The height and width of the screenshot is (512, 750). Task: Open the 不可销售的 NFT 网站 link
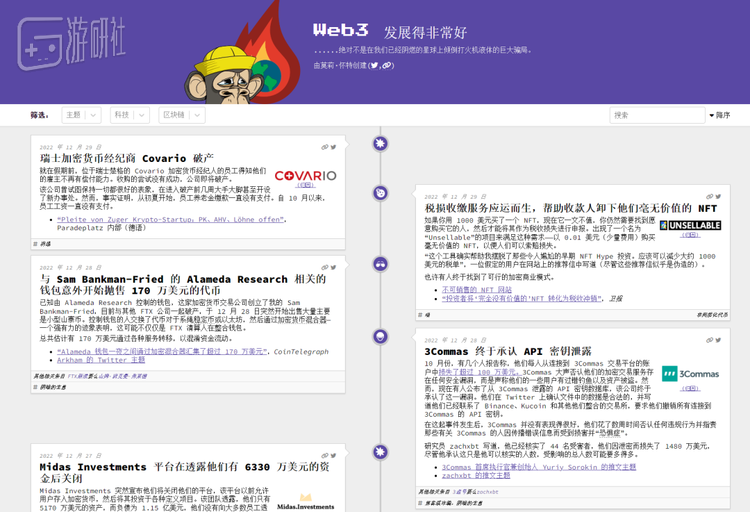click(477, 290)
